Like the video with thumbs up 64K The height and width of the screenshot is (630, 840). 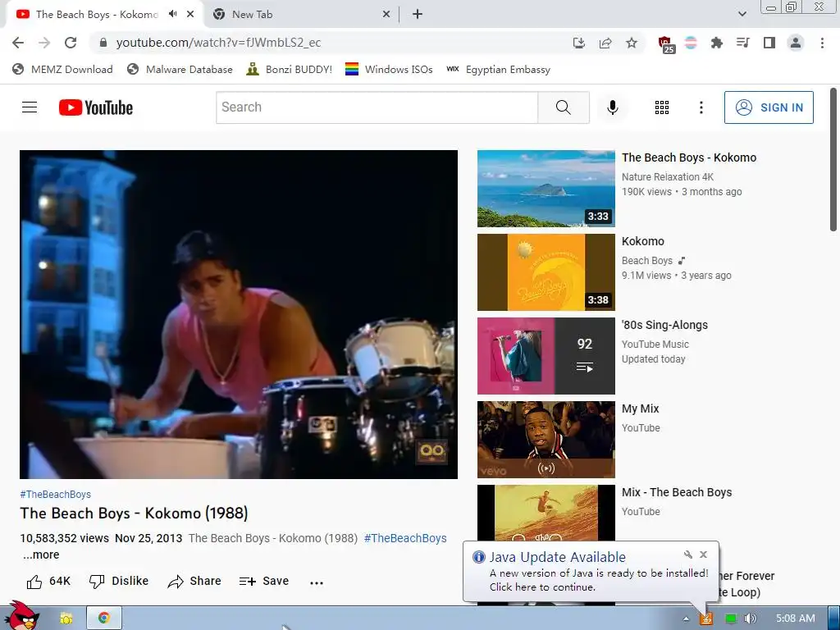coord(48,582)
